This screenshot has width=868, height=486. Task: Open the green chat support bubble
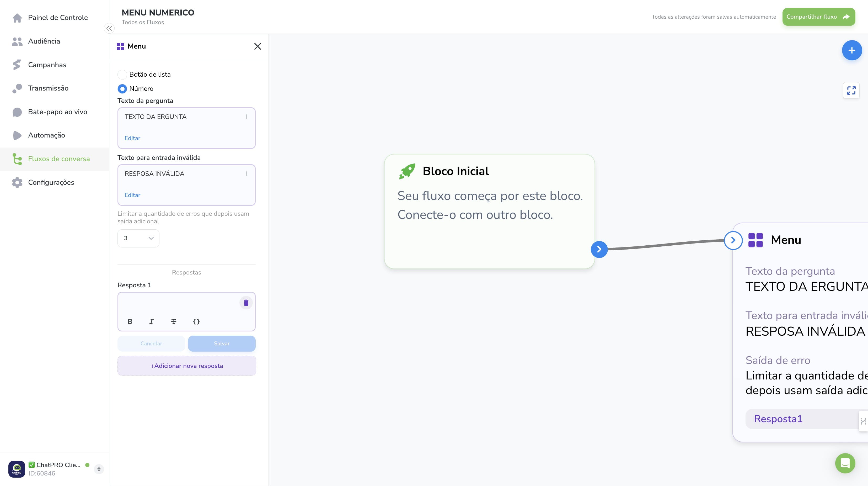click(x=845, y=463)
